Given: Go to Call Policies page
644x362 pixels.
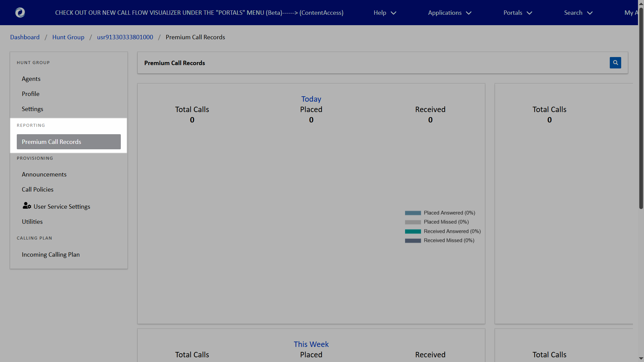Looking at the screenshot, I should [x=38, y=190].
